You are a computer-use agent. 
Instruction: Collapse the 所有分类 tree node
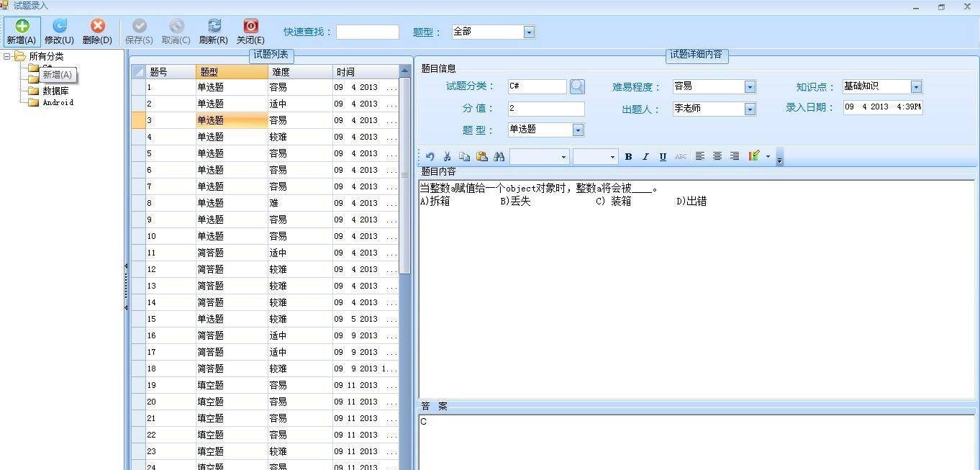click(x=7, y=56)
